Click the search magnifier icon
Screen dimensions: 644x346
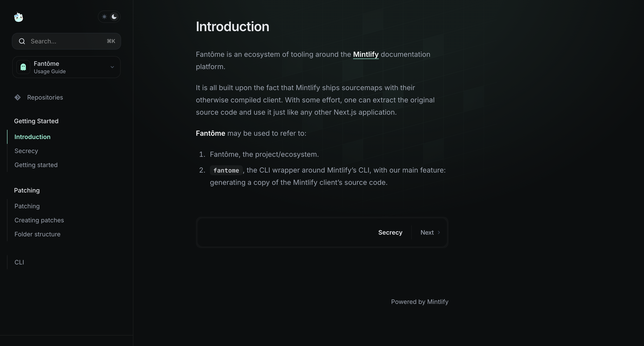[22, 41]
